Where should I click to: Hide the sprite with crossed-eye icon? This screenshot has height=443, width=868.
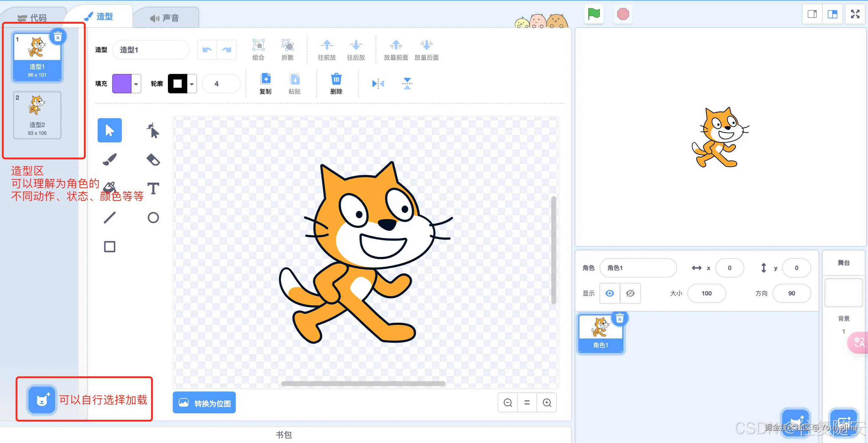click(x=630, y=293)
